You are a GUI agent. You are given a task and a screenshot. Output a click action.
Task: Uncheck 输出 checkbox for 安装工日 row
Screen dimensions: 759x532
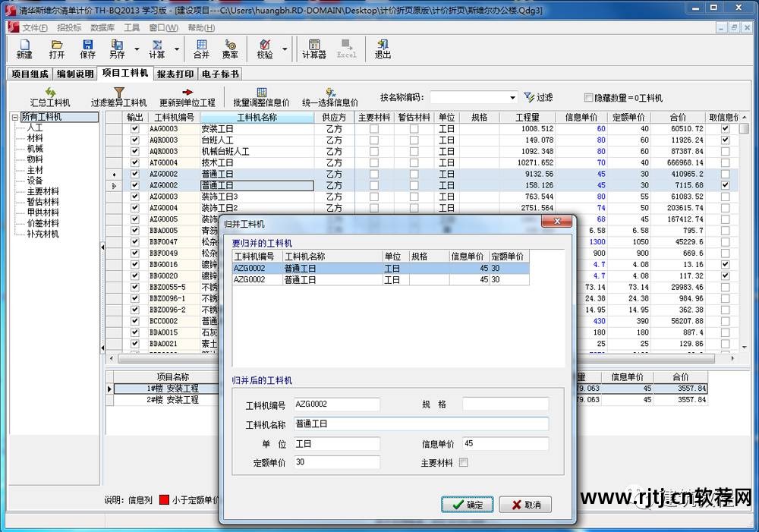pyautogui.click(x=135, y=129)
